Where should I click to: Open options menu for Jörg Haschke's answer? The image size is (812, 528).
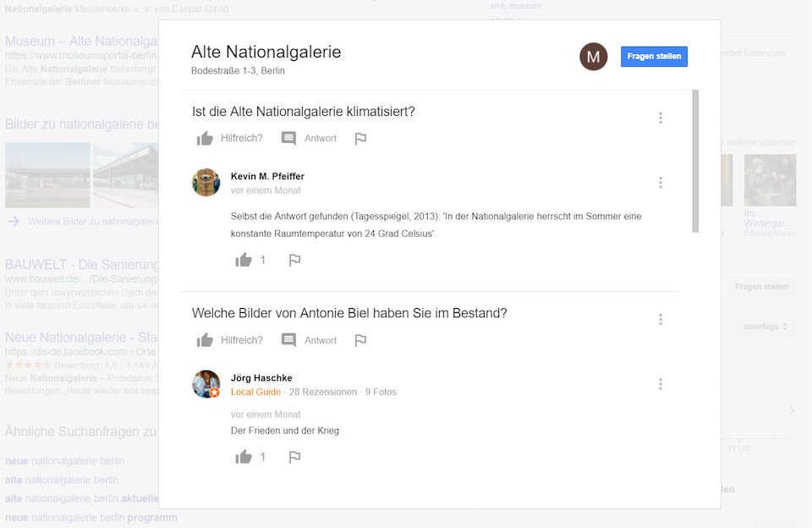tap(661, 384)
